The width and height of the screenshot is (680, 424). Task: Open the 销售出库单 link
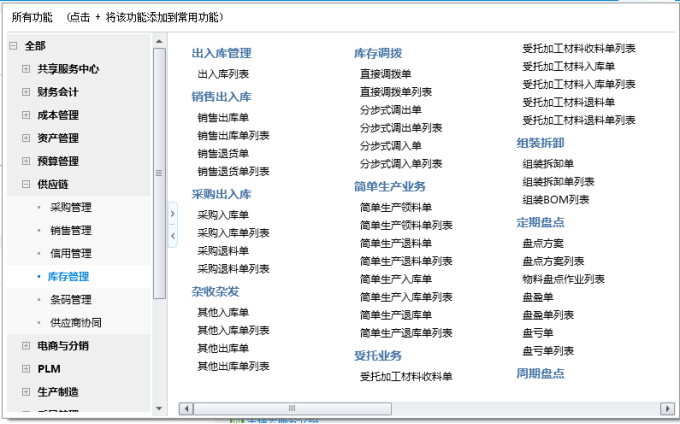coord(223,117)
